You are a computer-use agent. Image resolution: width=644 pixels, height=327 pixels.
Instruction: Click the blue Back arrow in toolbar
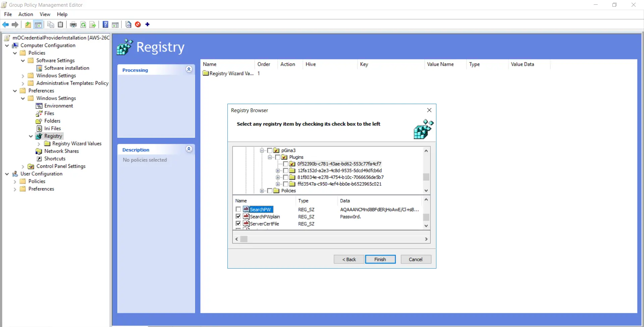point(5,25)
